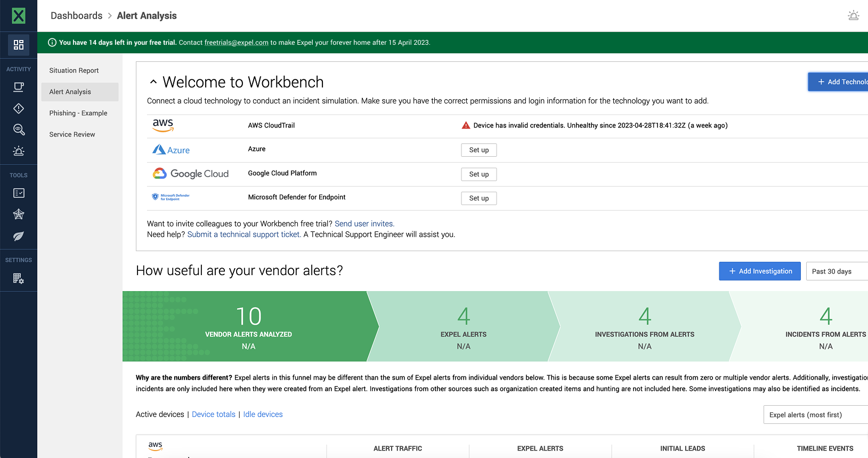Set up Azure
The height and width of the screenshot is (458, 868).
tap(479, 150)
